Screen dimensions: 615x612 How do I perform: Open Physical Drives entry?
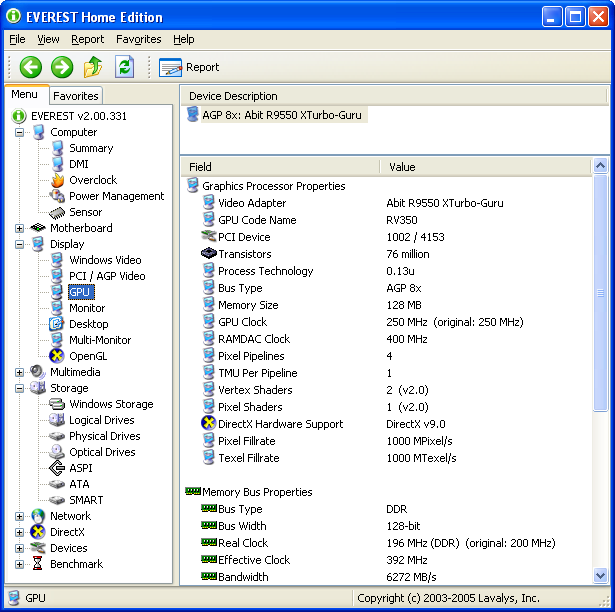(105, 436)
